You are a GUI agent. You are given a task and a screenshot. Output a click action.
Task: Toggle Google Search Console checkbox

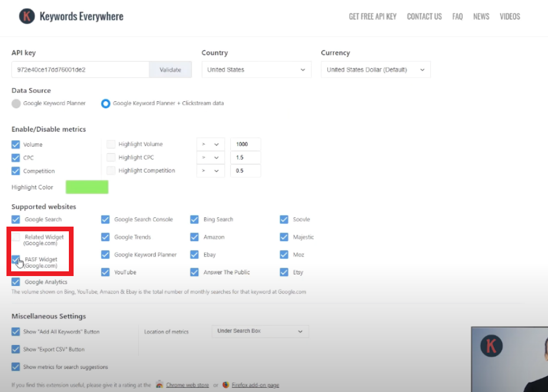point(105,220)
